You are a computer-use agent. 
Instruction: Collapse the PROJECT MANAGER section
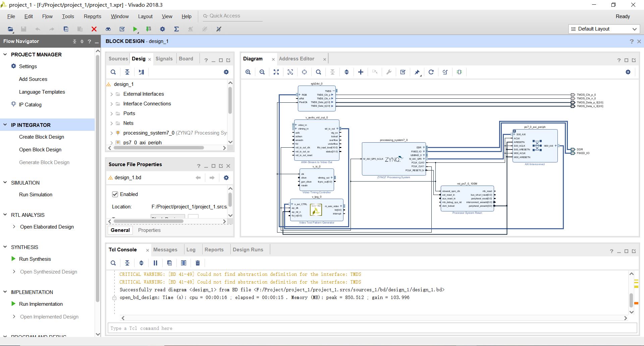pos(5,54)
